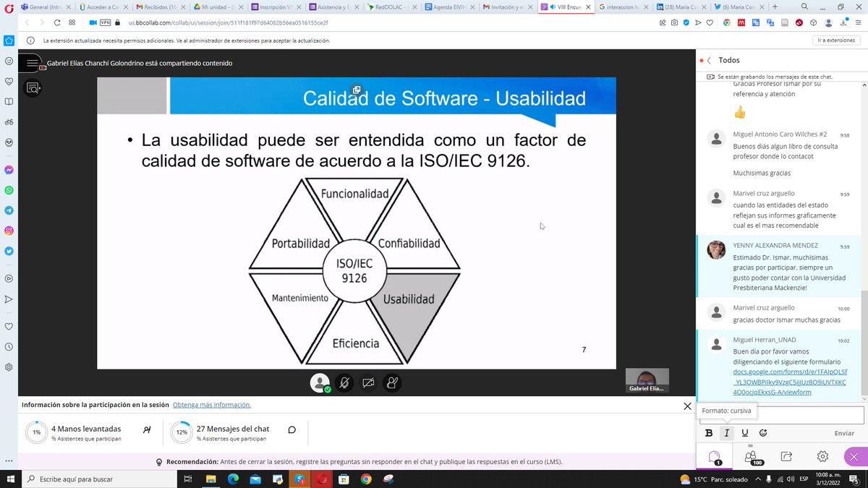Switch to the Chat panel tab

pos(714,457)
